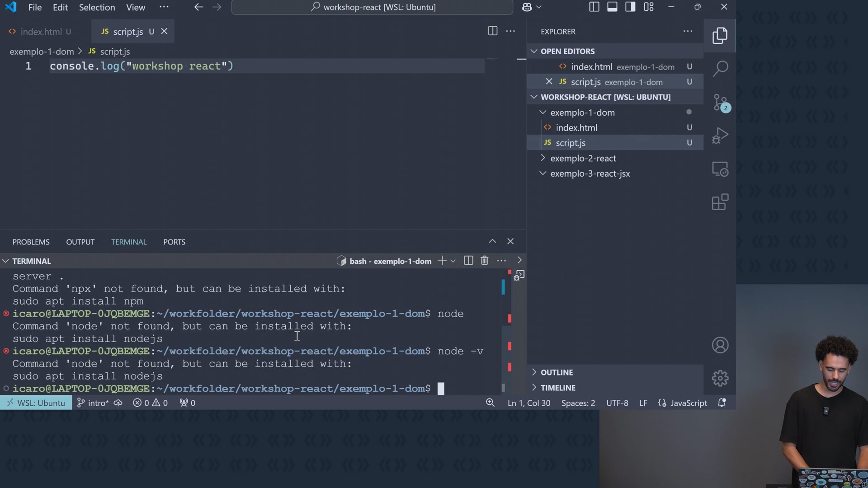Click the JavaScript language mode button
The width and height of the screenshot is (868, 488).
688,403
